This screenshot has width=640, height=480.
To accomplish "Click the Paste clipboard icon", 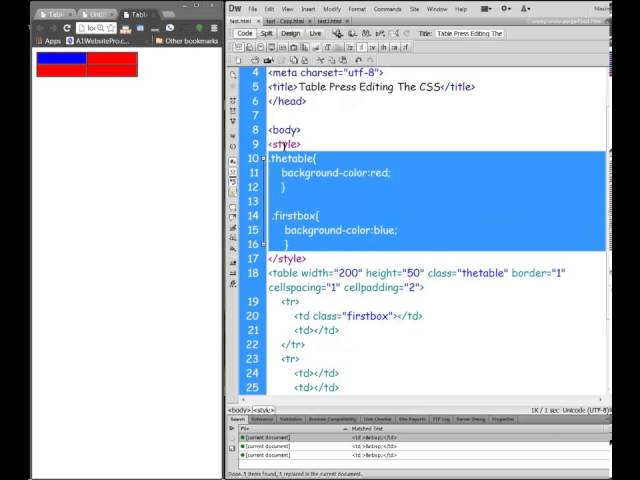I will pos(343,60).
